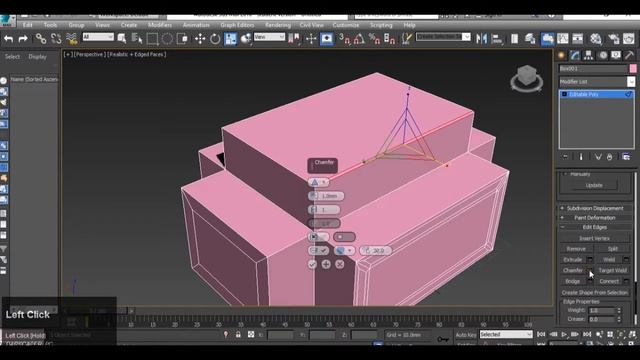Toggle the Window/Crossing selection icon
The height and width of the screenshot is (360, 640).
click(183, 39)
